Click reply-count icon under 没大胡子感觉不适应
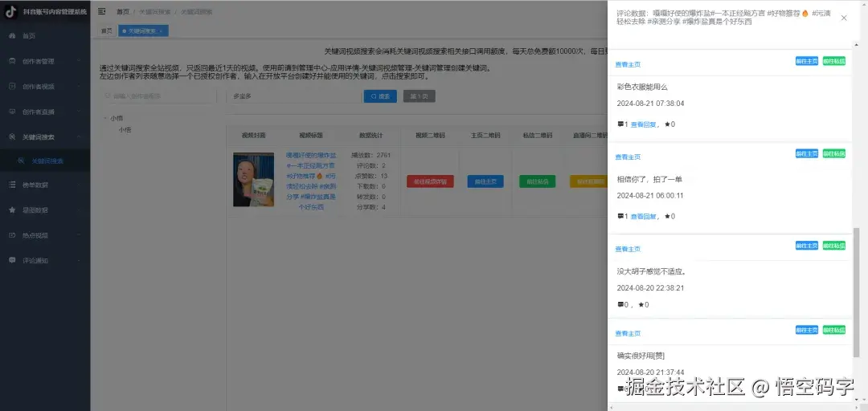 [x=620, y=305]
